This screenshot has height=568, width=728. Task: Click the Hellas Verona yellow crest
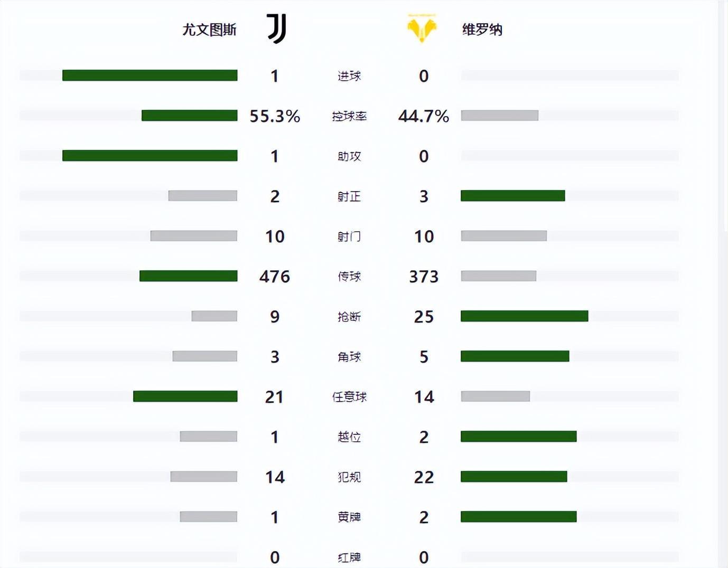click(x=422, y=30)
